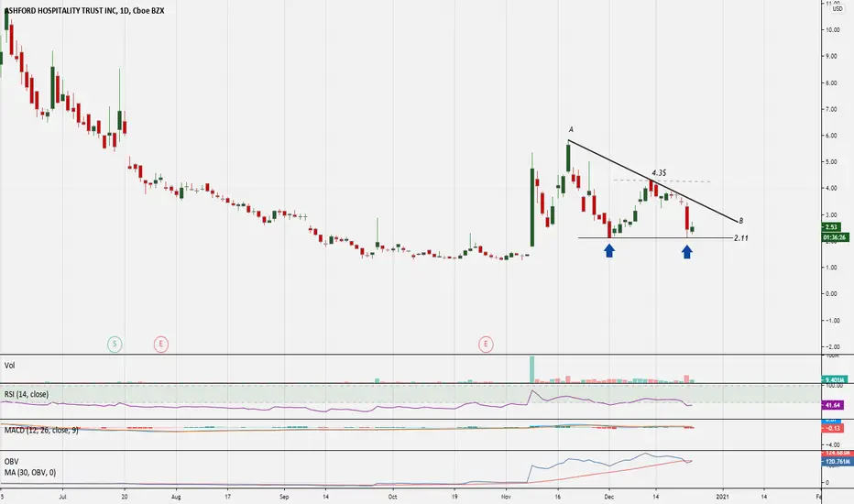Click the red E earnings marker near November
This screenshot has height=504, width=854.
(486, 344)
